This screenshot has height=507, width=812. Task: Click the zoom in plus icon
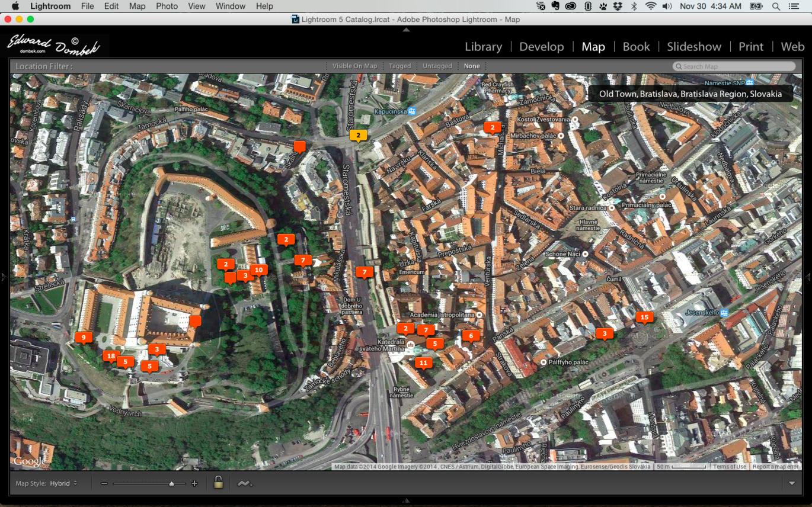click(194, 484)
